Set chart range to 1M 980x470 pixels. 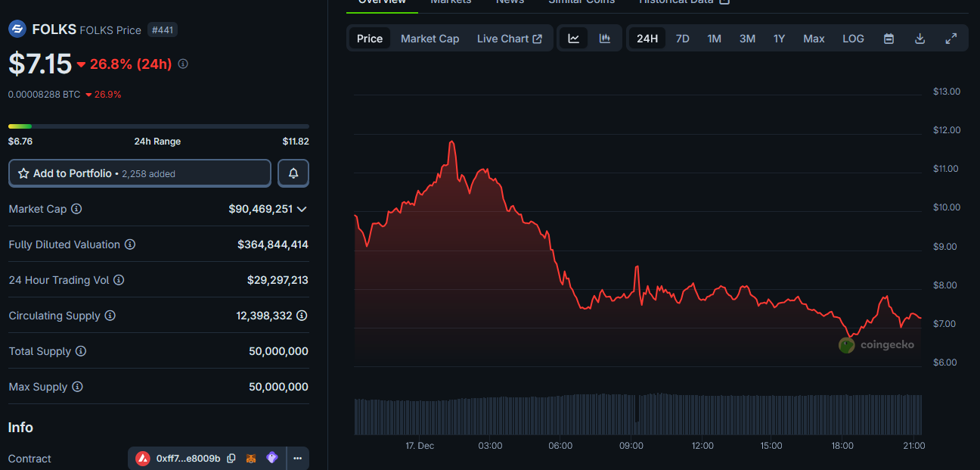[x=714, y=39]
